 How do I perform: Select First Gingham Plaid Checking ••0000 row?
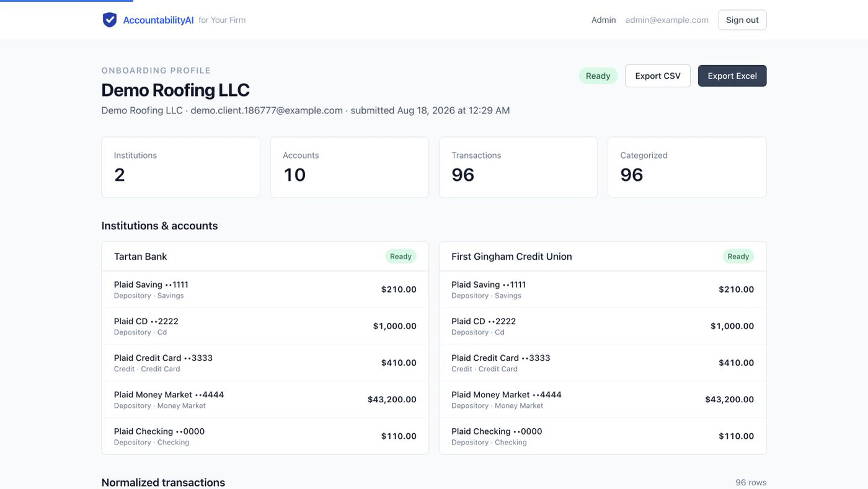tap(603, 436)
